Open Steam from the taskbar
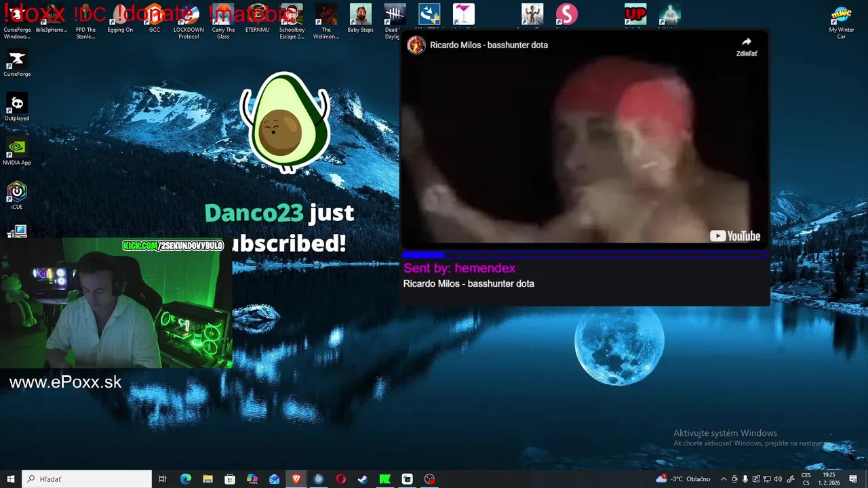Screen dimensions: 868x488 (x=363, y=479)
